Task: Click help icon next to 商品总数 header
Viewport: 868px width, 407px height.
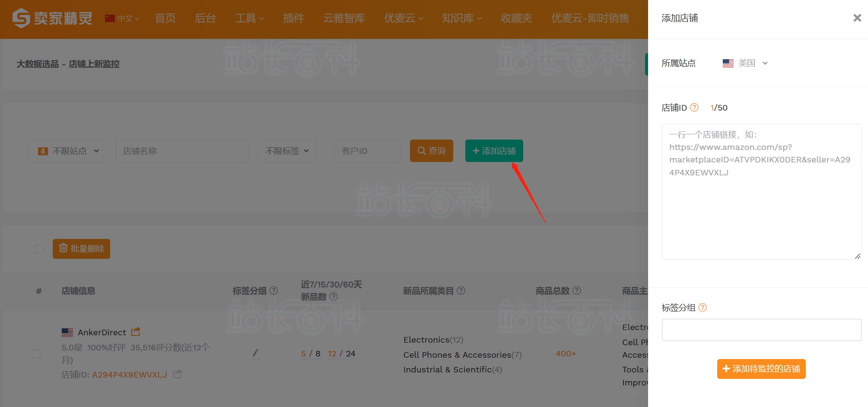Action: tap(576, 291)
